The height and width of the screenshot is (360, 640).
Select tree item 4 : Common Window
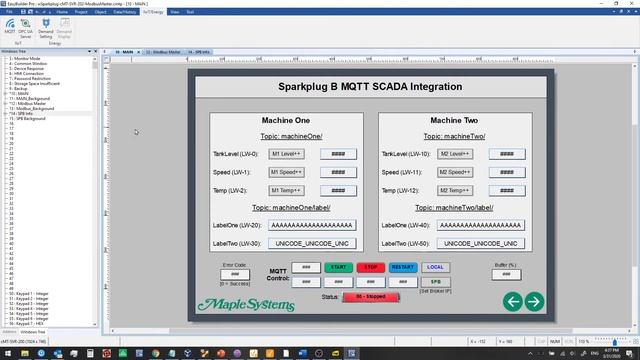[x=28, y=64]
